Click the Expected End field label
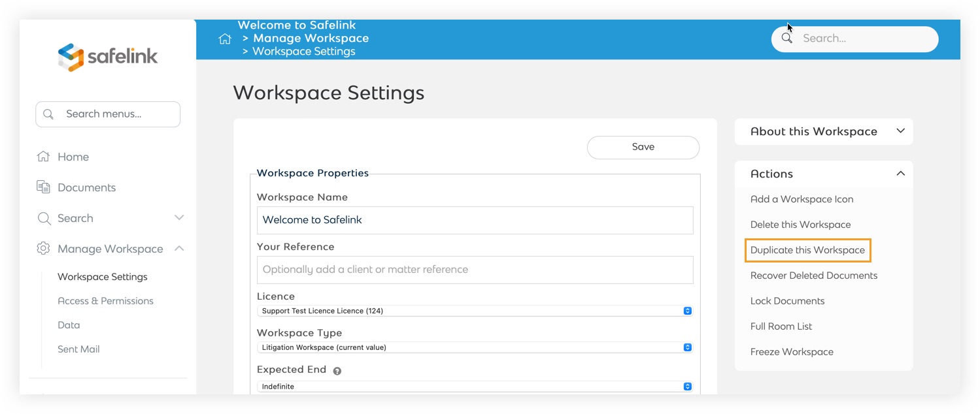The width and height of the screenshot is (980, 414). tap(292, 370)
